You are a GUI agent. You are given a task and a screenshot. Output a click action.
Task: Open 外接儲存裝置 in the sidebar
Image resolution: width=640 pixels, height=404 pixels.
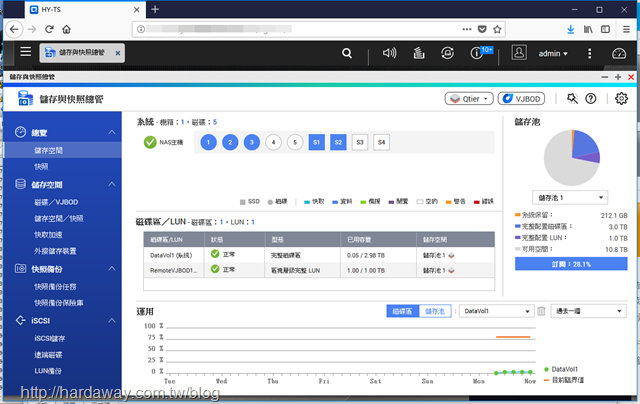(x=55, y=251)
